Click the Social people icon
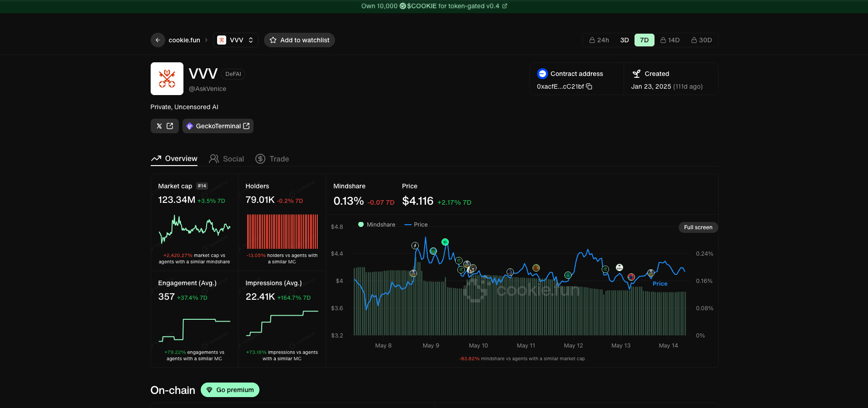Screen dimensions: 868x408 [214, 159]
